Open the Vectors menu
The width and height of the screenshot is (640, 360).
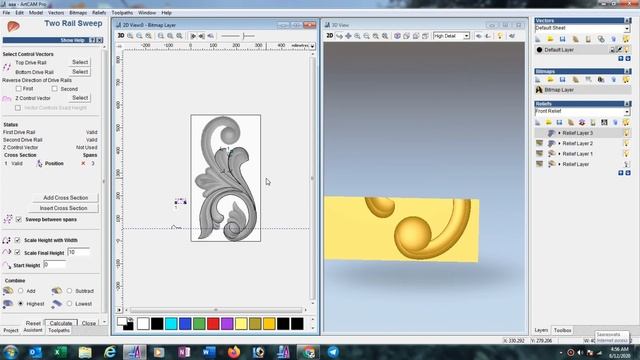[56, 13]
